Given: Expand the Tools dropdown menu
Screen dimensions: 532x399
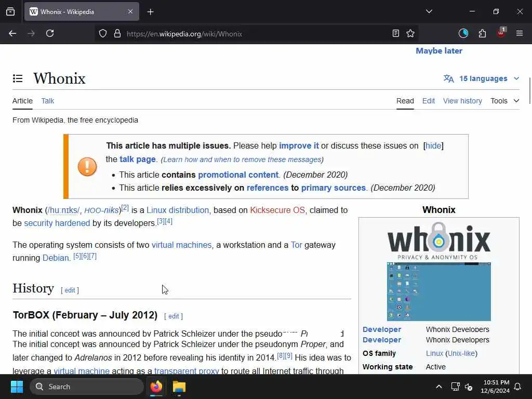Looking at the screenshot, I should pyautogui.click(x=505, y=101).
